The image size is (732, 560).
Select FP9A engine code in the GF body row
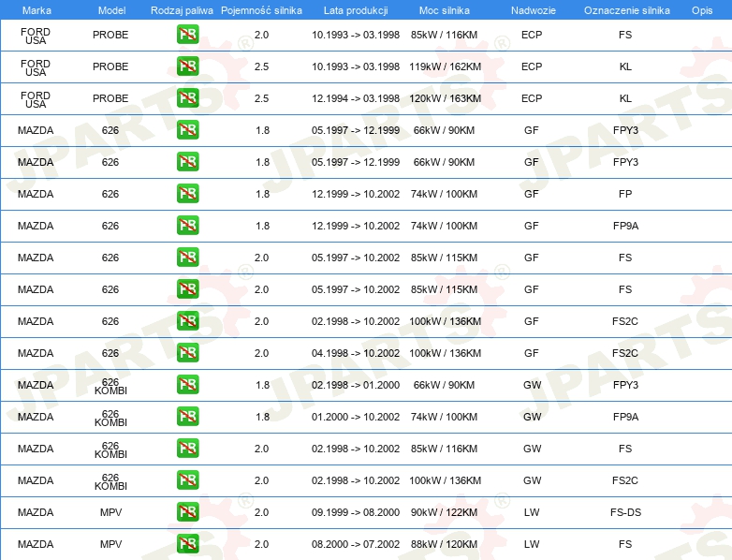point(625,226)
